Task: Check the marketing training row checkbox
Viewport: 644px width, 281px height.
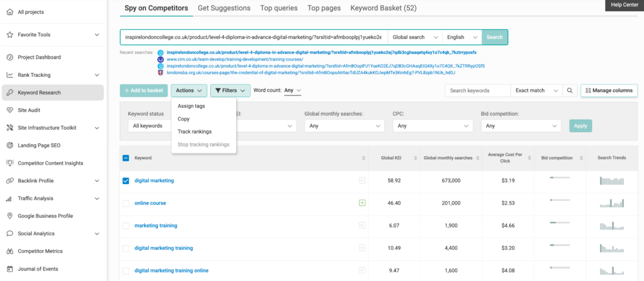Action: pyautogui.click(x=126, y=226)
